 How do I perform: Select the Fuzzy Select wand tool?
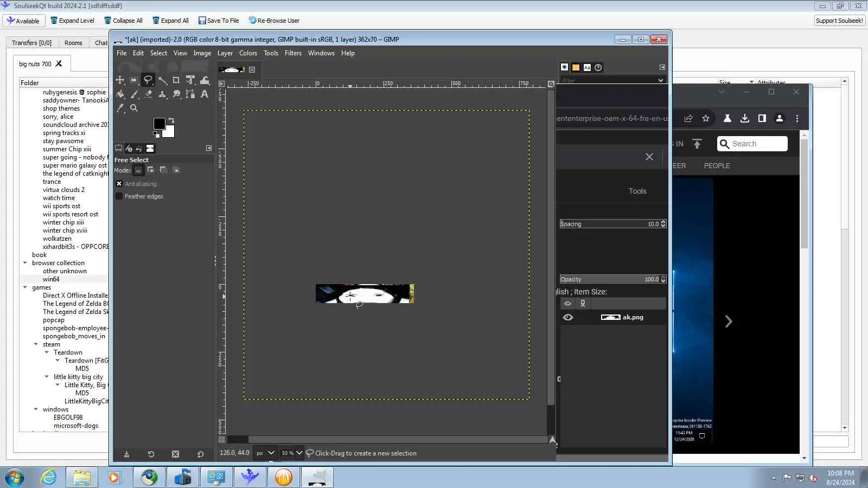tap(162, 80)
